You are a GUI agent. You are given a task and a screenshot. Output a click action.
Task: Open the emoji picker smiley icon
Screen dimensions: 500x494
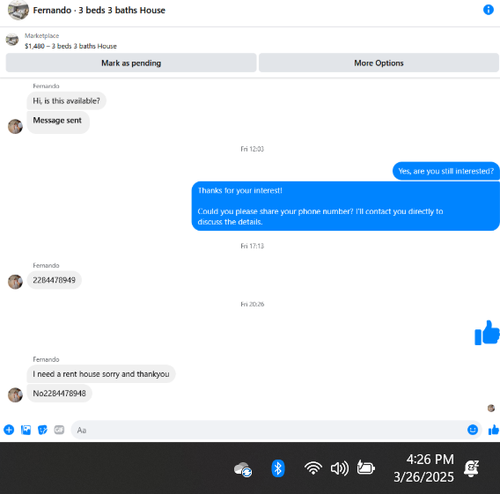click(472, 430)
